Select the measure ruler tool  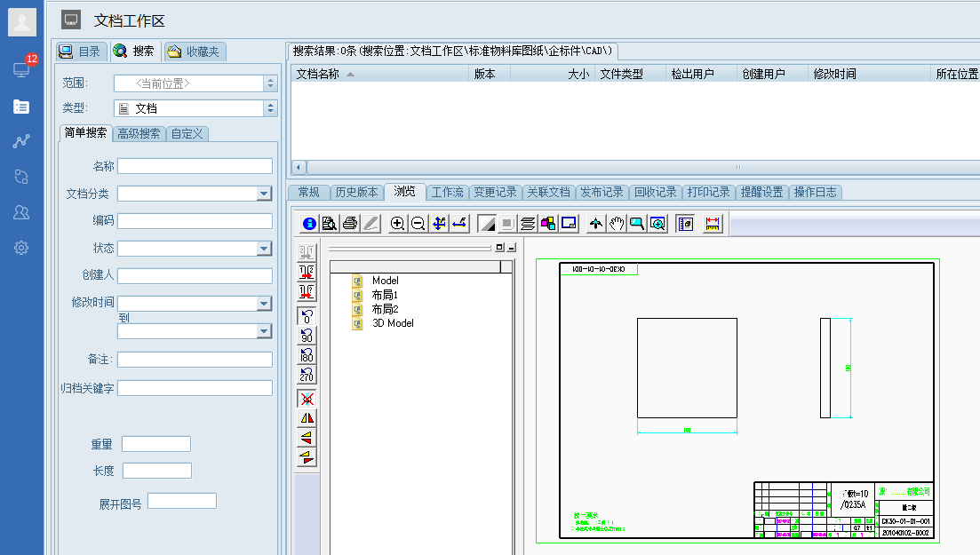tap(713, 224)
